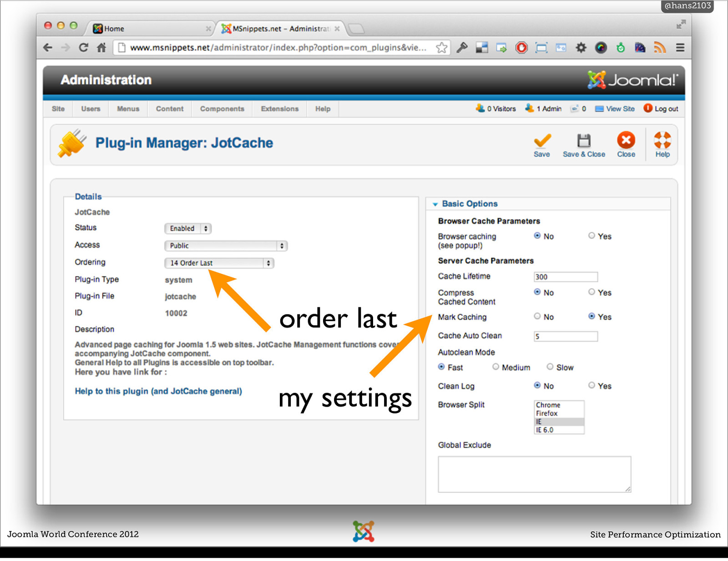Go to browser home page icon
This screenshot has width=728, height=561.
tap(101, 47)
